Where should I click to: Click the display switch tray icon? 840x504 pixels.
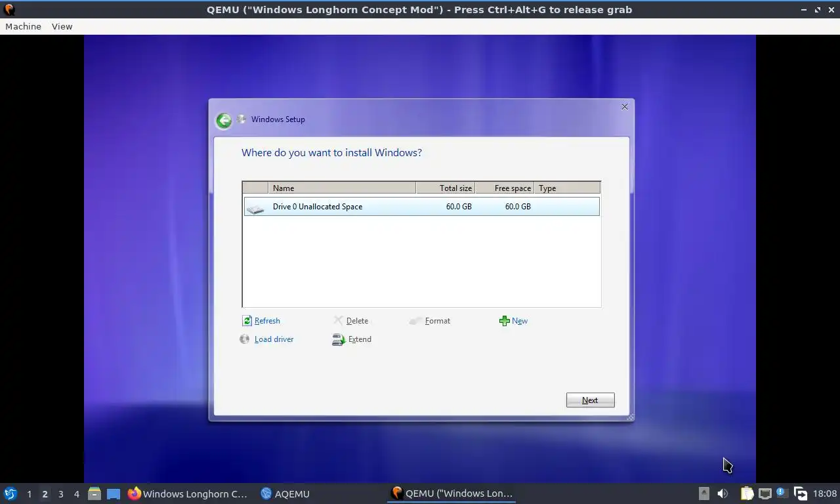(x=800, y=493)
